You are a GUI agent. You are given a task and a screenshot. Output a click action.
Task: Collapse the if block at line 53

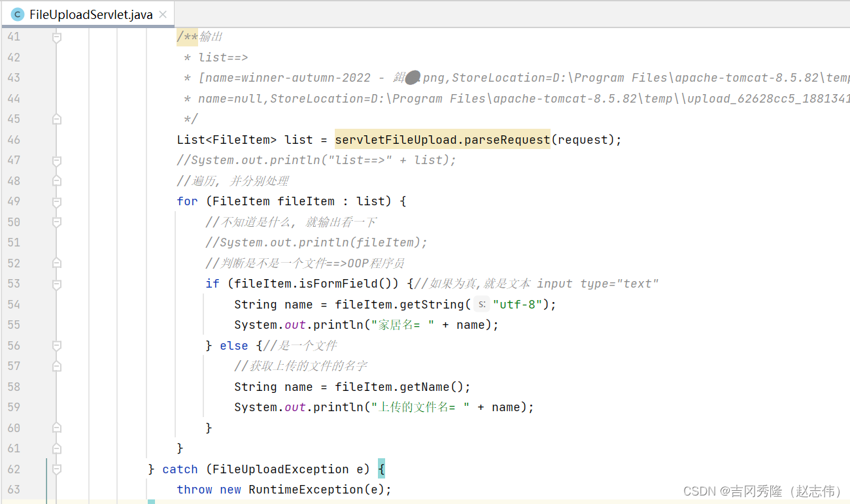tap(57, 284)
